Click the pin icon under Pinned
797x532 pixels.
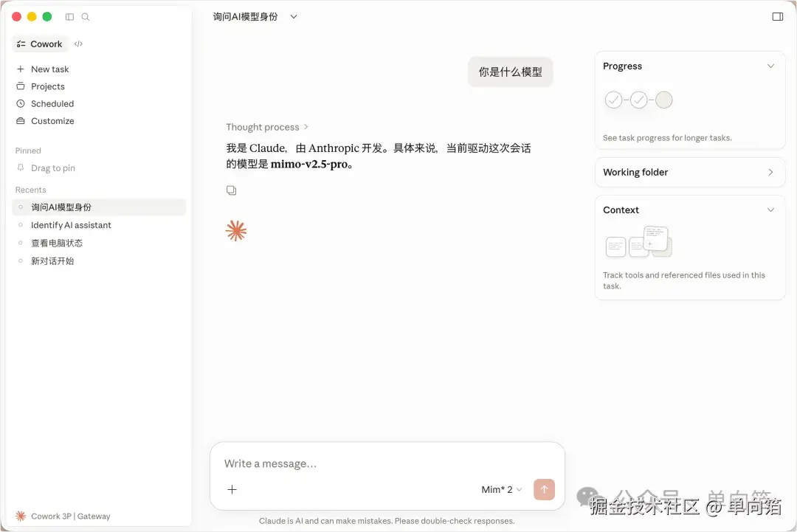point(21,167)
